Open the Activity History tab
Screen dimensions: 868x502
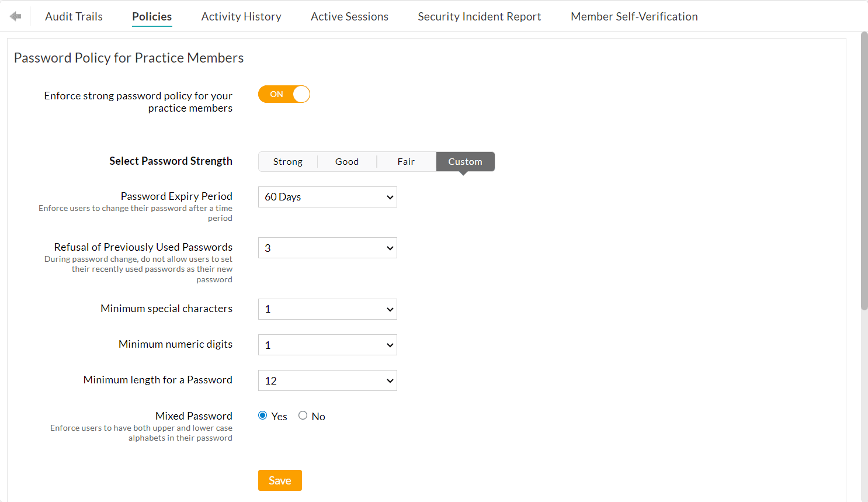click(x=241, y=16)
